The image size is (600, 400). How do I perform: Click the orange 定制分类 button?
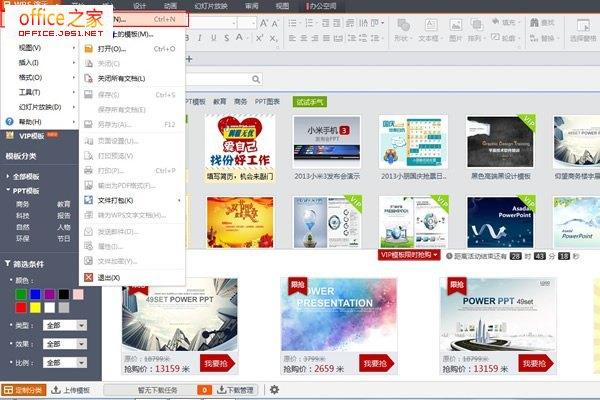pyautogui.click(x=24, y=390)
